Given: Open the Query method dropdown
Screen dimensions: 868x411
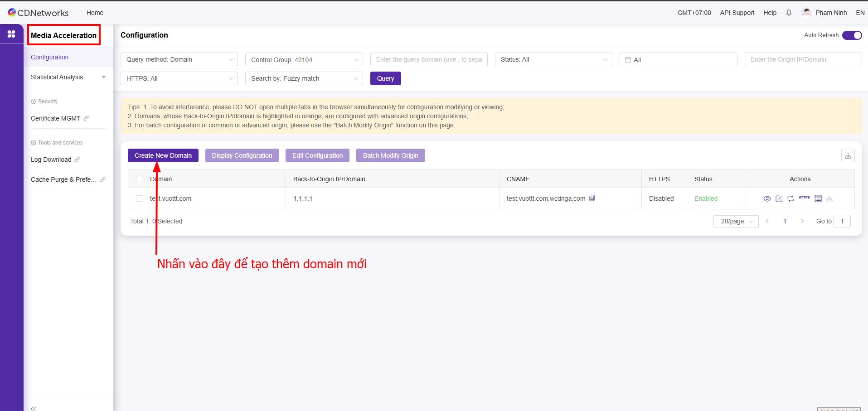Looking at the screenshot, I should pyautogui.click(x=179, y=60).
